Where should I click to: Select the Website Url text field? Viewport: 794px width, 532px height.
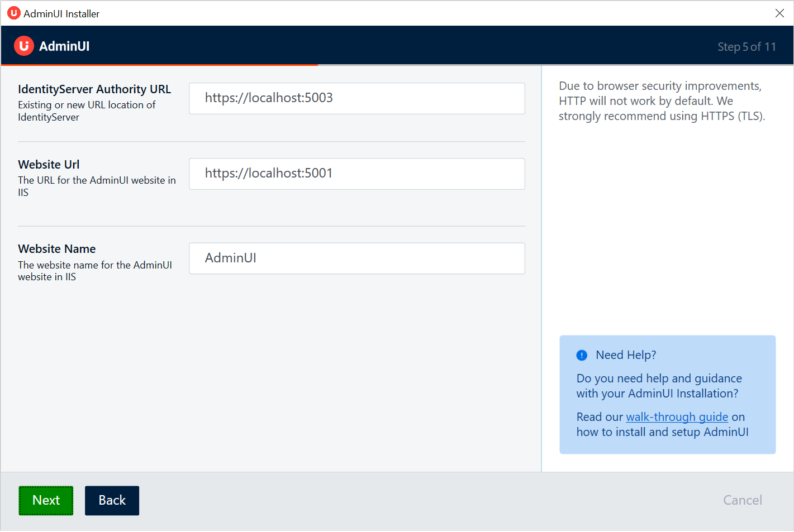point(356,174)
